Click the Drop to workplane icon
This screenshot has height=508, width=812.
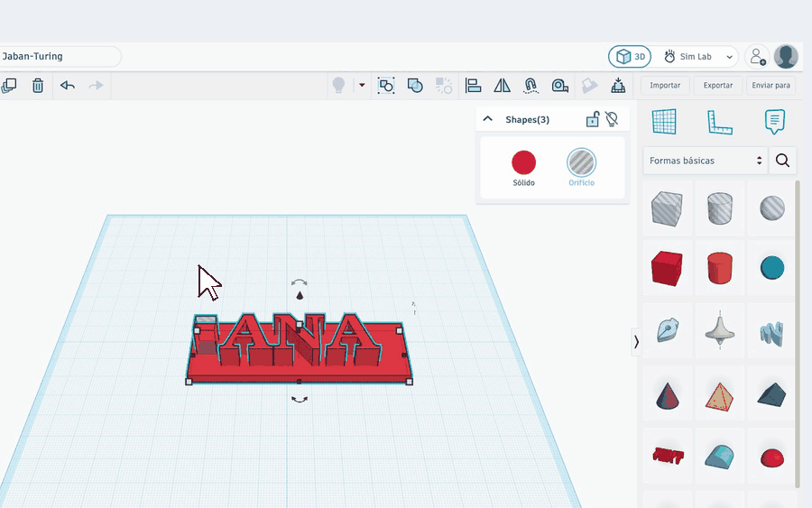click(x=618, y=86)
